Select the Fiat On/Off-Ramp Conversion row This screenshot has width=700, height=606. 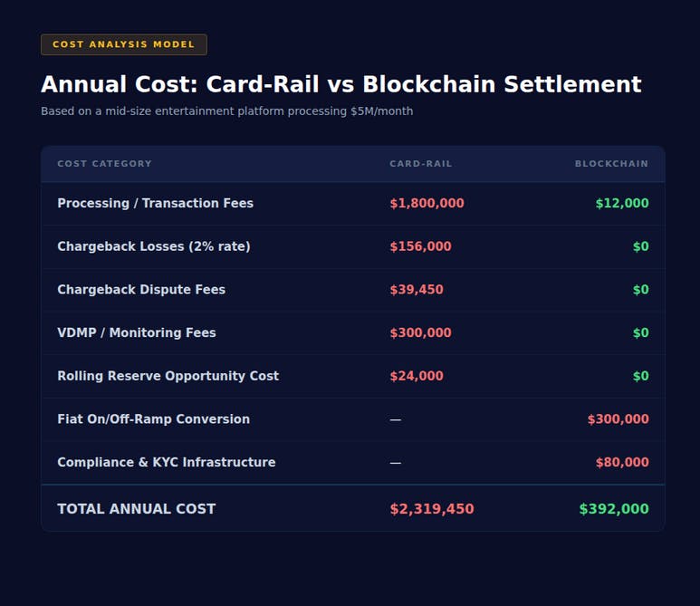tap(153, 419)
